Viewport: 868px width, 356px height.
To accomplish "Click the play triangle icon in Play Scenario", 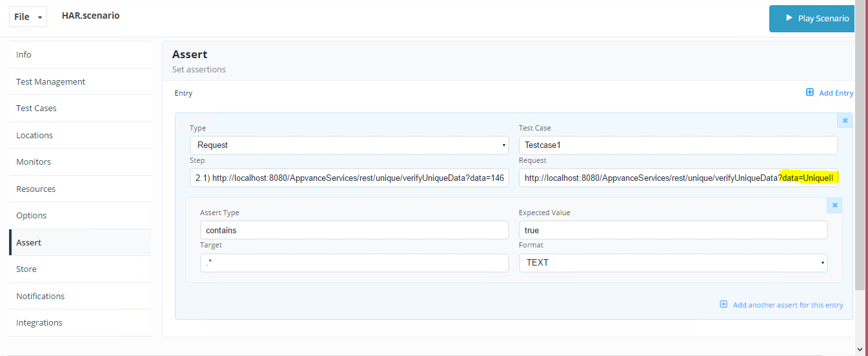I will (789, 18).
